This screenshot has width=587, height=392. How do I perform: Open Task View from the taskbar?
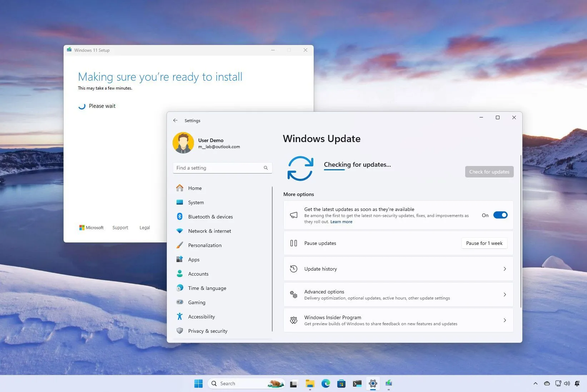pos(294,384)
